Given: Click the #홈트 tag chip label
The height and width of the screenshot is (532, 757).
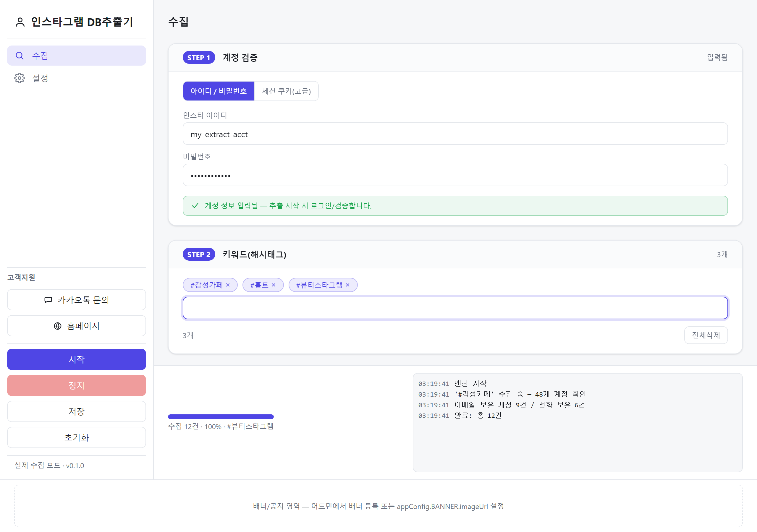Looking at the screenshot, I should (x=259, y=285).
